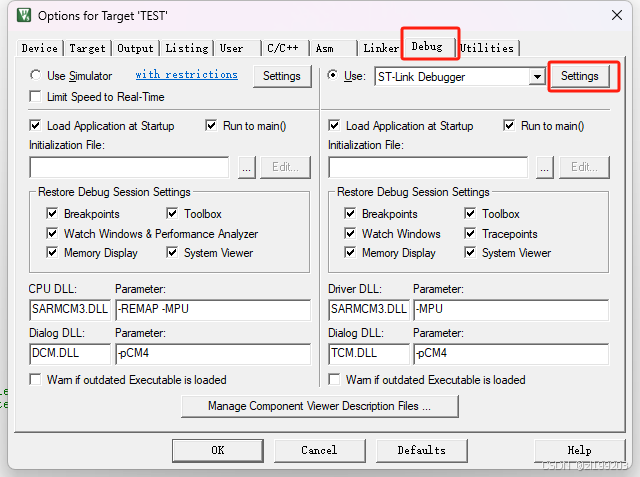Open simulator Settings button
The image size is (640, 477).
282,76
